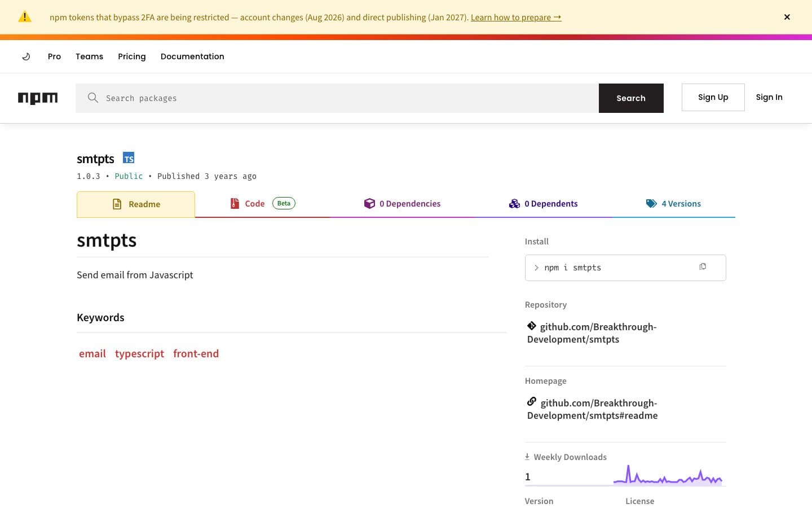
Task: Switch to the Code Beta tab
Action: [x=262, y=204]
